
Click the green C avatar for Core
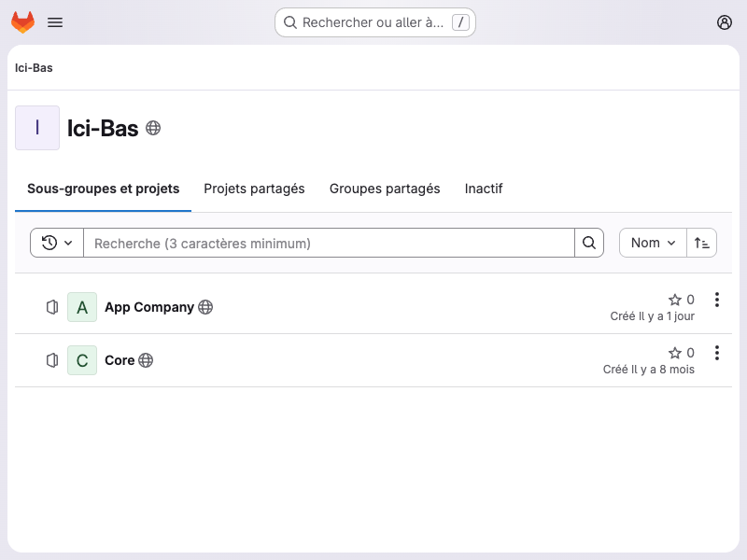coord(82,360)
